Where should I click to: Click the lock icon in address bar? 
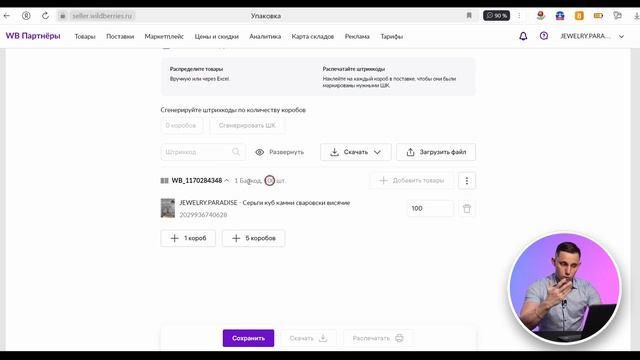(62, 16)
